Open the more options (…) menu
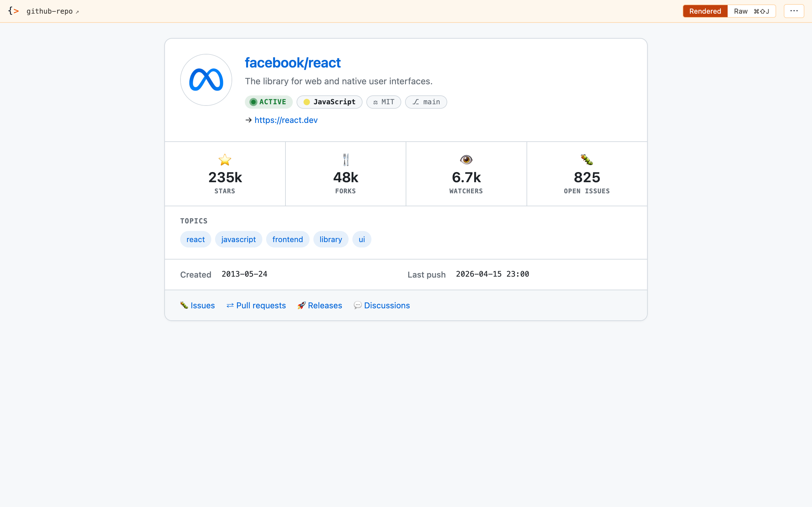This screenshot has height=507, width=812. [794, 10]
